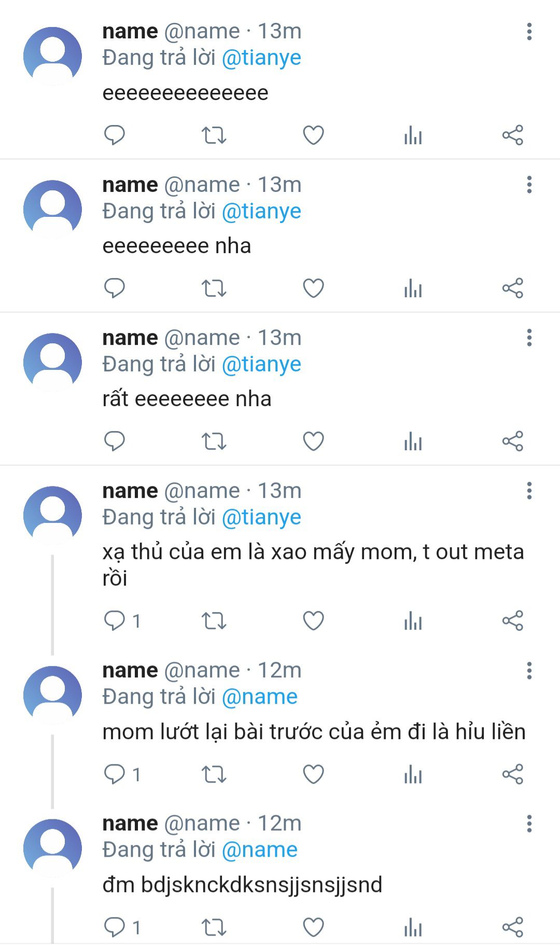The image size is (560, 945).
Task: View analytics of "xạ thủ của em" tweet
Action: 413,620
